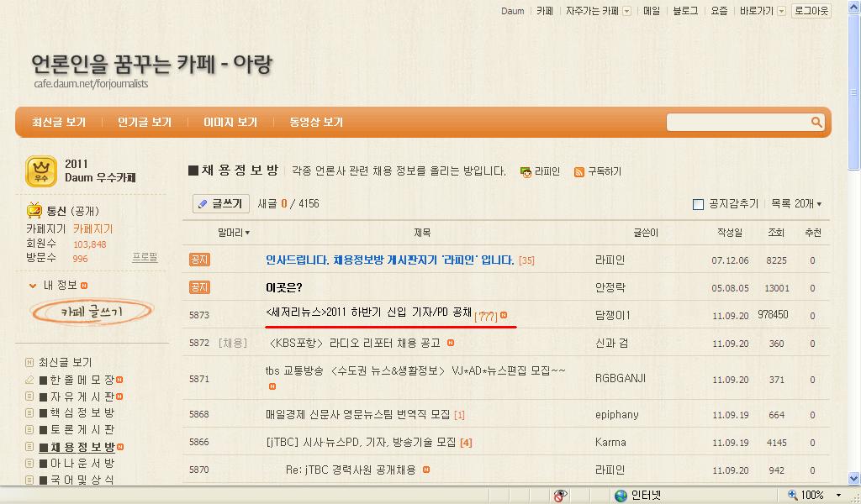Open the 구독하기 subscribe link
The height and width of the screenshot is (504, 861).
point(605,171)
